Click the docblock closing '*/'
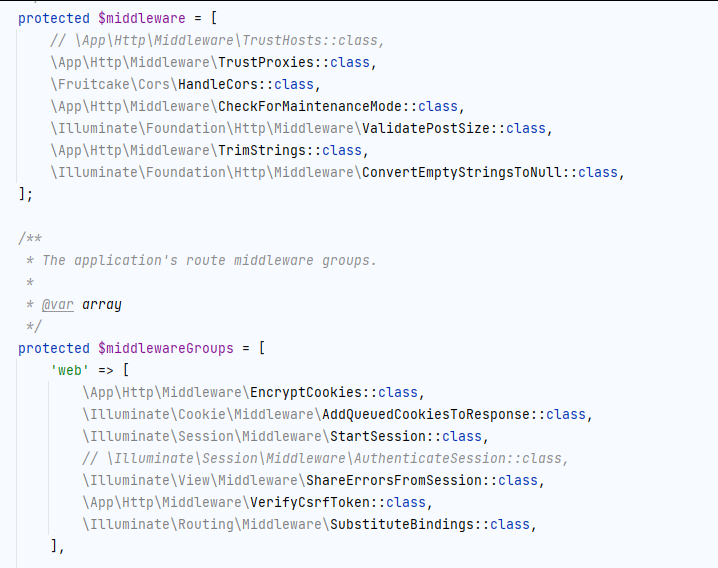 tap(34, 326)
